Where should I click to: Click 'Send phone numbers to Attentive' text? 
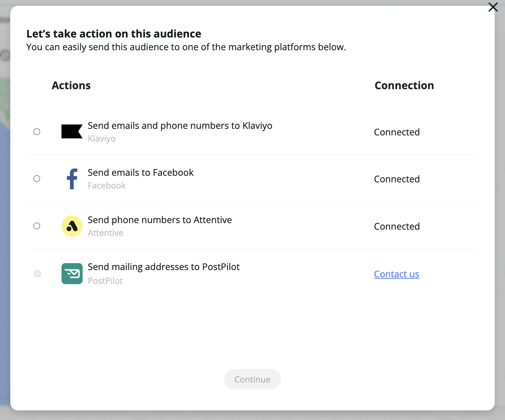coord(160,220)
